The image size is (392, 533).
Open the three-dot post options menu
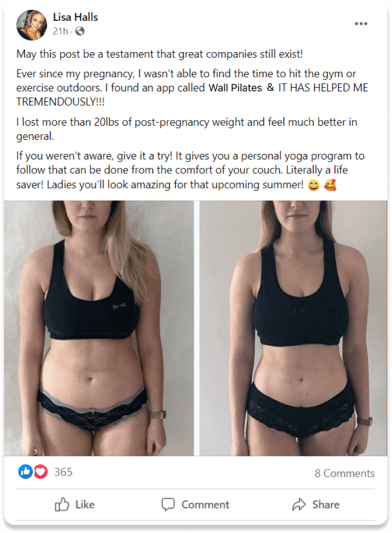tap(361, 23)
